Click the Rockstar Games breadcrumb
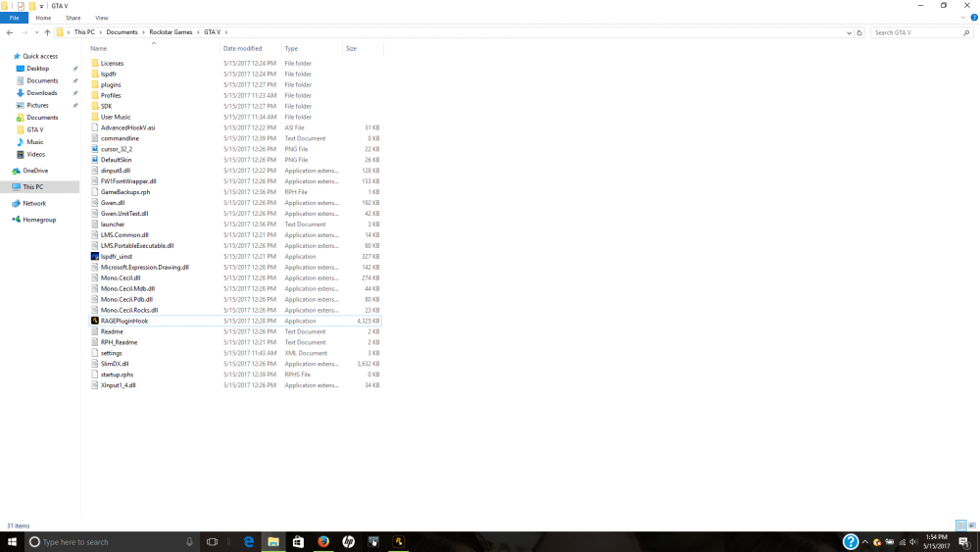Screen dimensions: 980x552 pyautogui.click(x=171, y=32)
